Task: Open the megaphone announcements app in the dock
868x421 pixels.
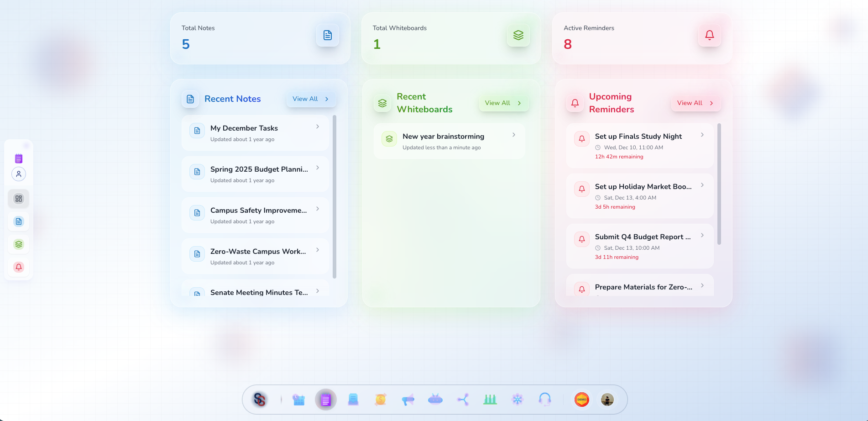Action: [408, 400]
